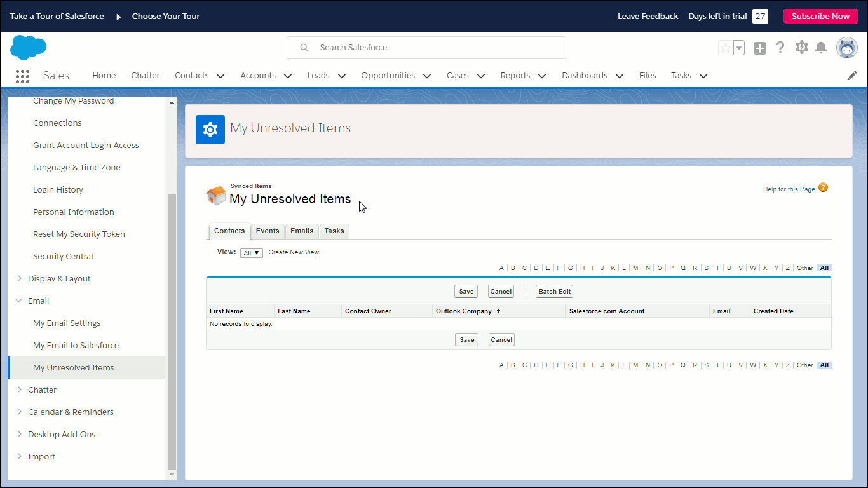
Task: Click the orange help question icon
Action: (823, 187)
